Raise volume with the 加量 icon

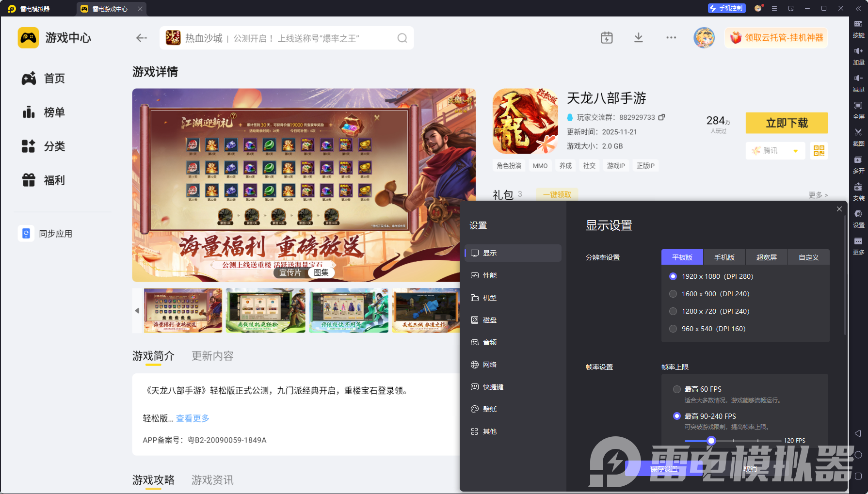tap(858, 56)
